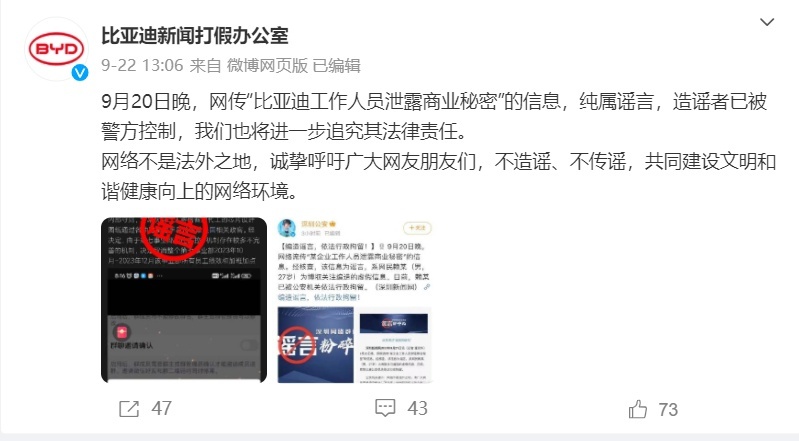Viewport: 799px width, 441px height.
Task: Click the 已编辑 edit history label
Action: click(x=336, y=65)
